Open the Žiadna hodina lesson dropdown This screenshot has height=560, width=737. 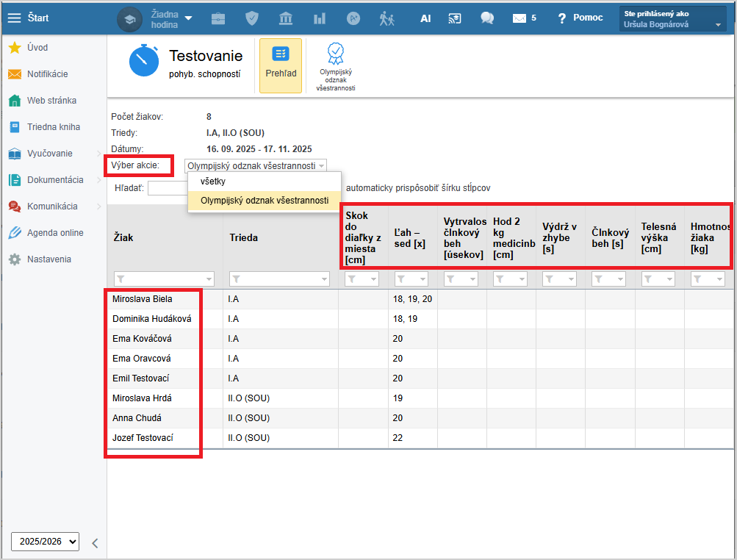(x=171, y=19)
